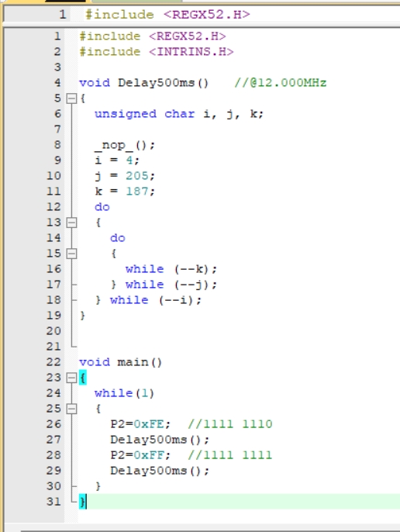Click the 'do' keyword on line 14
The width and height of the screenshot is (400, 532).
pos(118,238)
